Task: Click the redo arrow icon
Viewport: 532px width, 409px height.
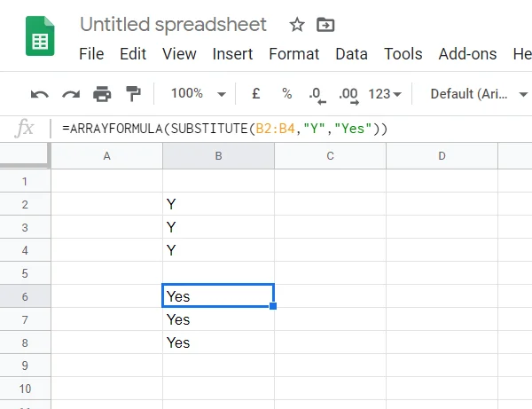Action: point(71,94)
